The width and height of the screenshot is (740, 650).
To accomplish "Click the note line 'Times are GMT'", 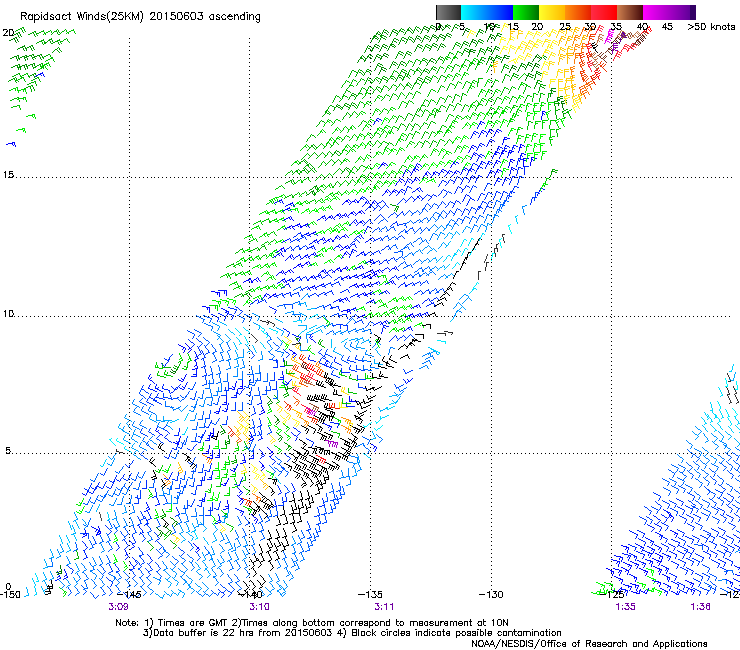I will (193, 623).
